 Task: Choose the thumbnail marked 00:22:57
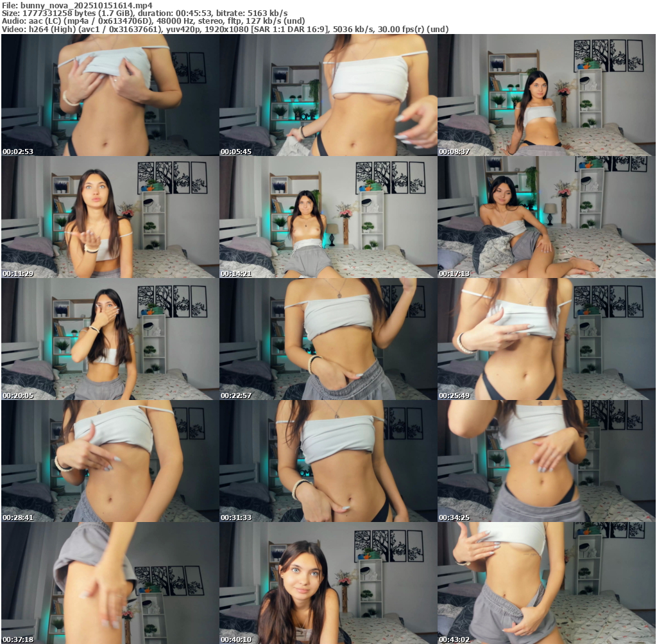(x=328, y=339)
